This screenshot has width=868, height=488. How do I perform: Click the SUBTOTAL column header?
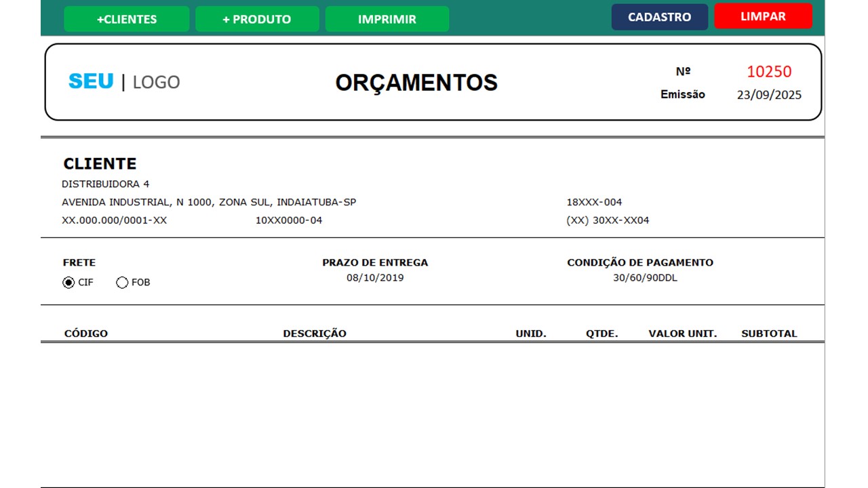tap(769, 333)
